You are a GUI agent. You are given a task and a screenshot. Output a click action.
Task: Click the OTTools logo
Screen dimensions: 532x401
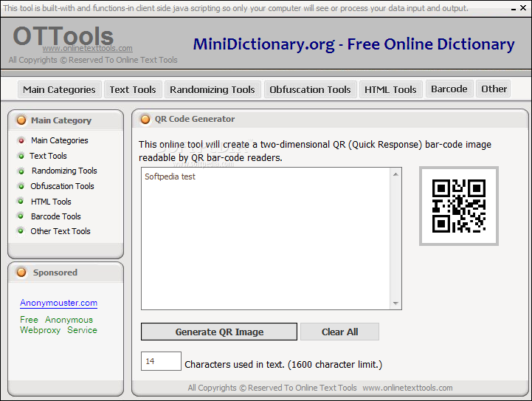click(x=63, y=36)
